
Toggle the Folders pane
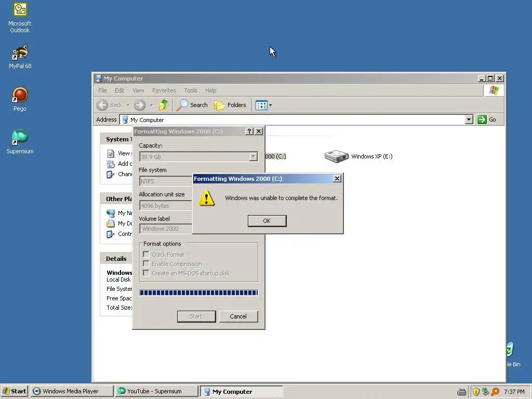(x=230, y=105)
